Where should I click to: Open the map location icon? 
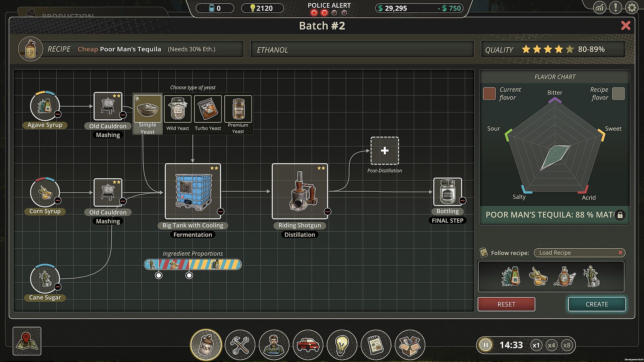pos(27,341)
